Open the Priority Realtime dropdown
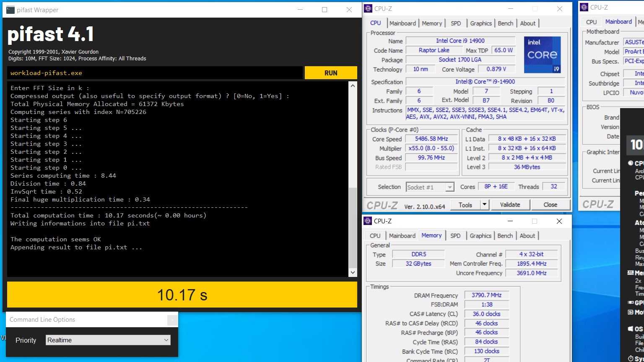 tap(108, 340)
